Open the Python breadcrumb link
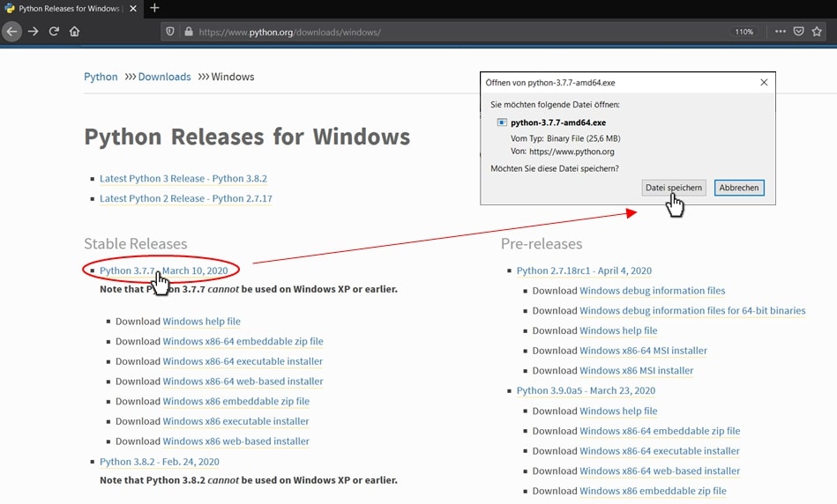The image size is (837, 504). [101, 77]
